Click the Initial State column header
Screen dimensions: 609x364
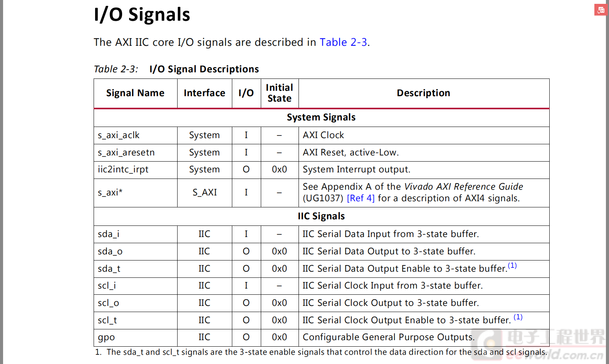pos(280,93)
